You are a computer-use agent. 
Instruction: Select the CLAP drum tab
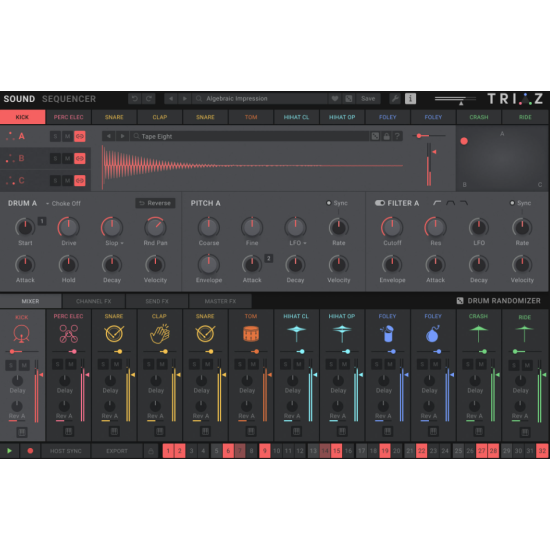[x=160, y=117]
